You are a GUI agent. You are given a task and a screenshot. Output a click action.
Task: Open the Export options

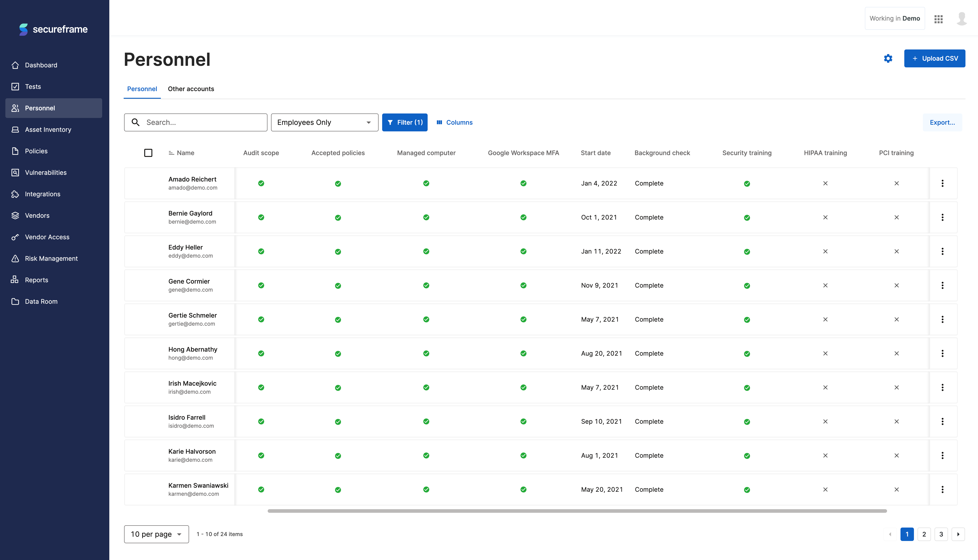pos(942,122)
